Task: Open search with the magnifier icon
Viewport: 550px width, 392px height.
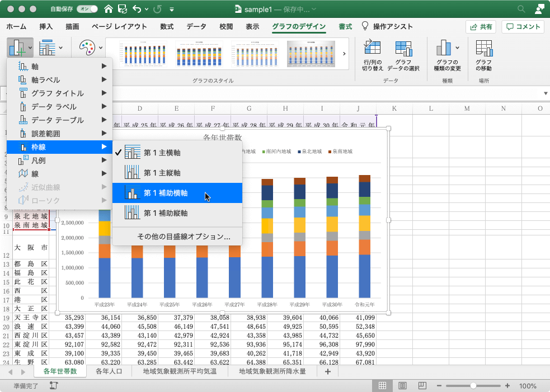Action: click(521, 9)
